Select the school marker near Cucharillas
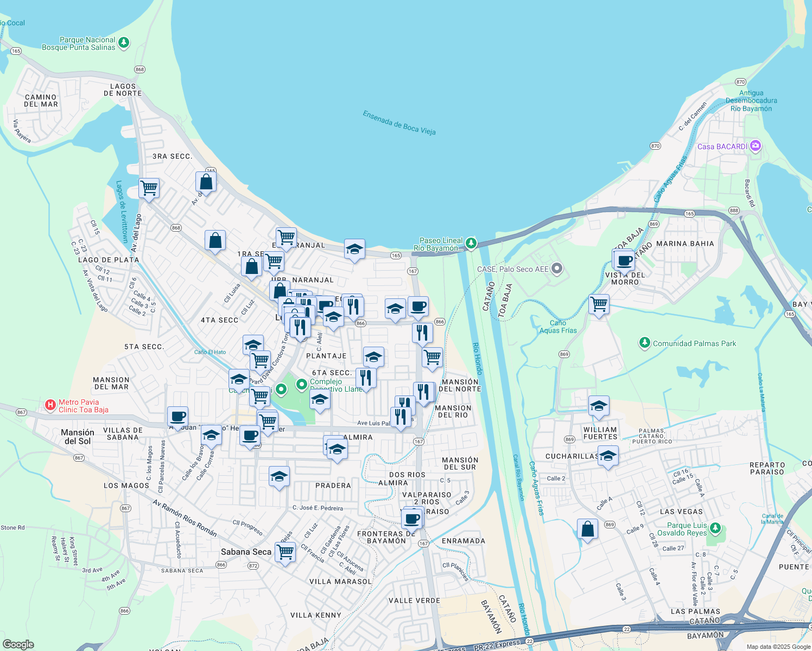Viewport: 812px width, 651px height. click(x=608, y=455)
